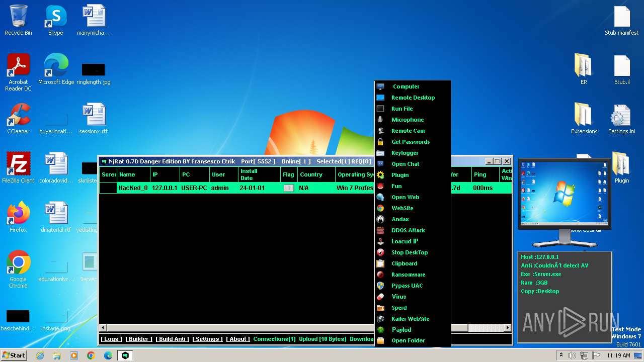The height and width of the screenshot is (362, 644).
Task: Click the Open Chat icon
Action: coord(380,164)
